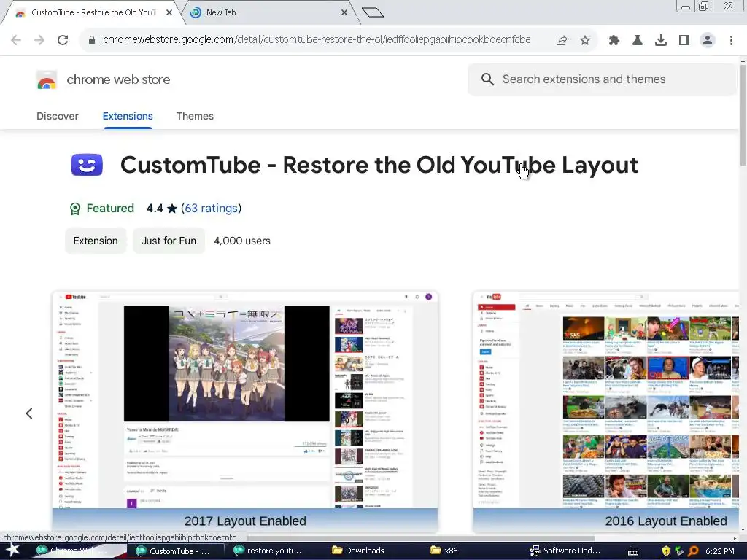Open Software Upd... taskbar window

point(565,551)
